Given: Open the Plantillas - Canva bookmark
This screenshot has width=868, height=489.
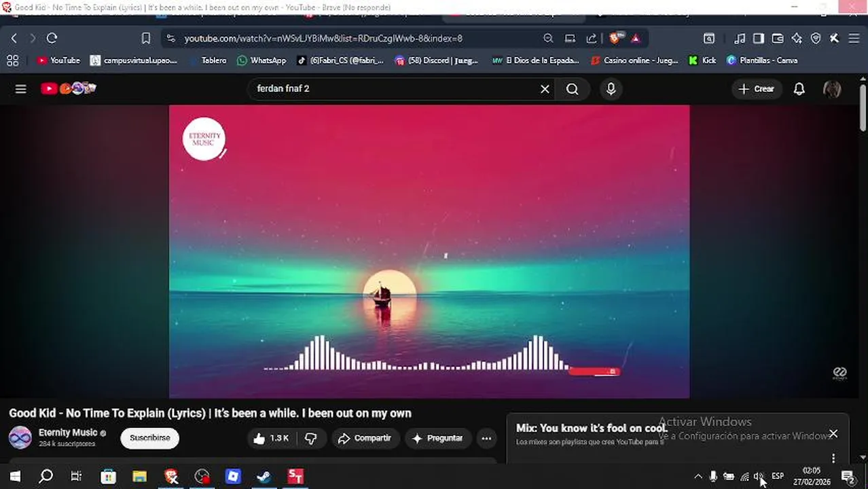Looking at the screenshot, I should point(762,60).
